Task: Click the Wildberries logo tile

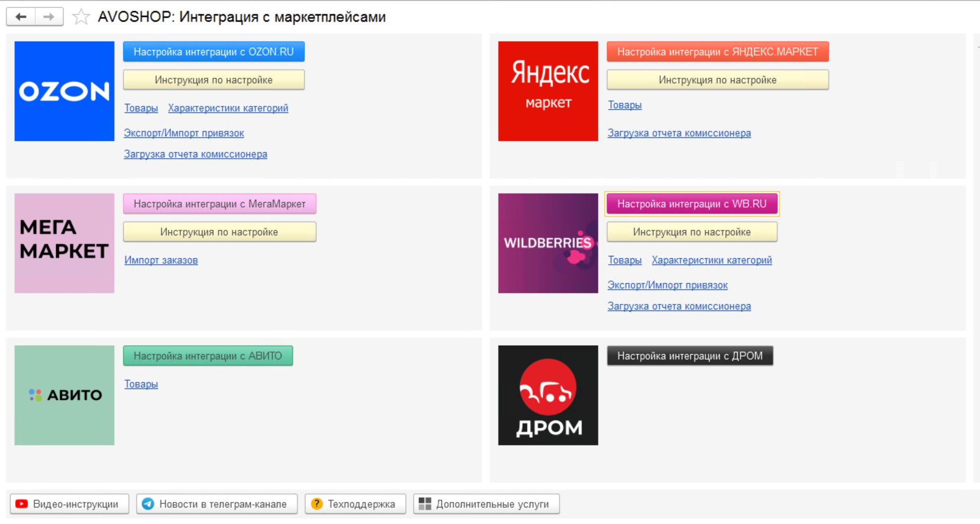Action: pyautogui.click(x=548, y=243)
